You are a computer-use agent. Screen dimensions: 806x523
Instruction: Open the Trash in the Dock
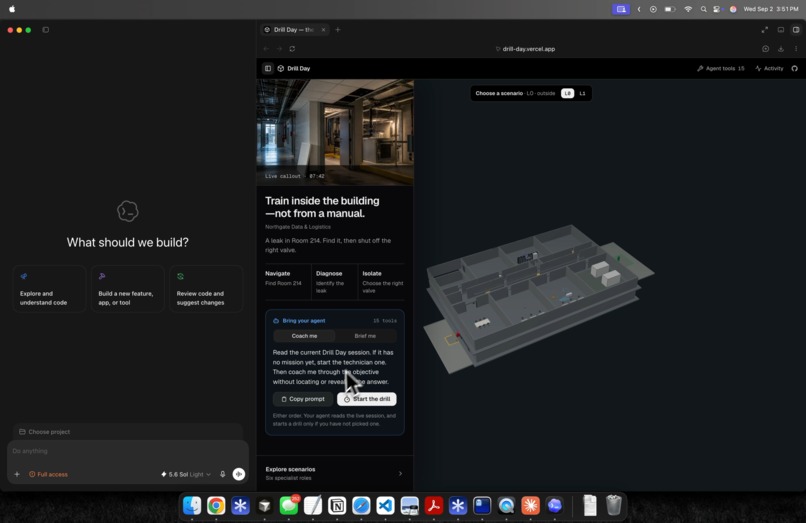pos(614,506)
